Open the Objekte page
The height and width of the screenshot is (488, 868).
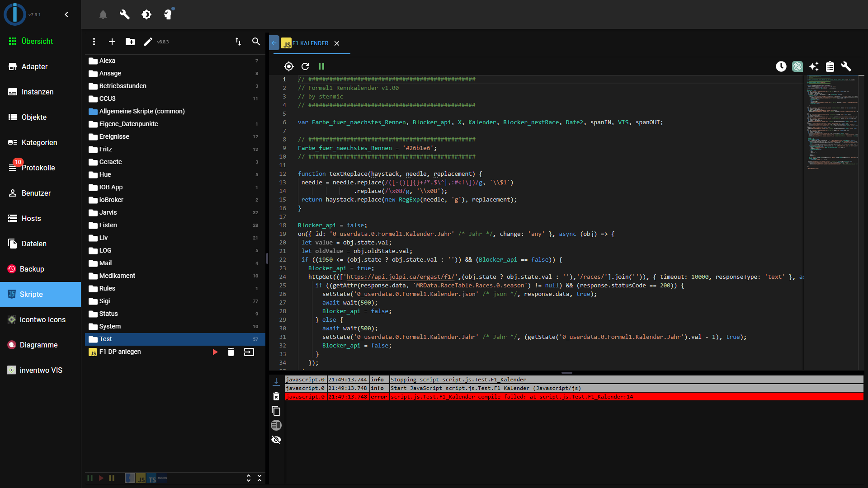[41, 117]
